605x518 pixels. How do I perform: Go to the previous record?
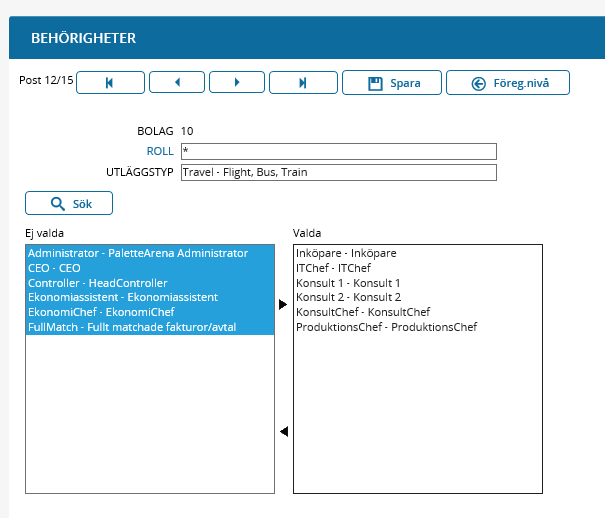[x=177, y=82]
